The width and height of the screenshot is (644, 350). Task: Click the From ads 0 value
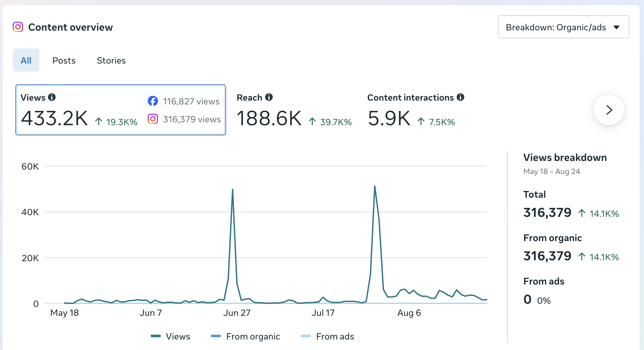(x=527, y=299)
